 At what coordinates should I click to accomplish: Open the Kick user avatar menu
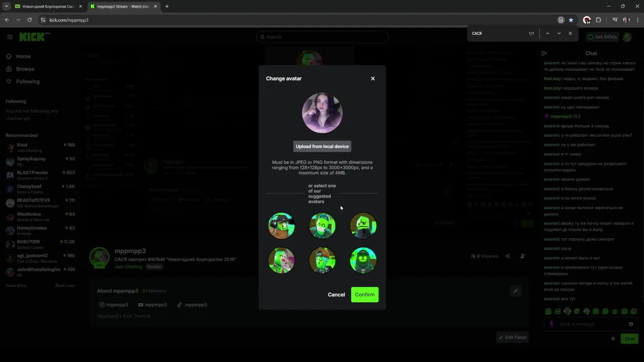point(627,37)
